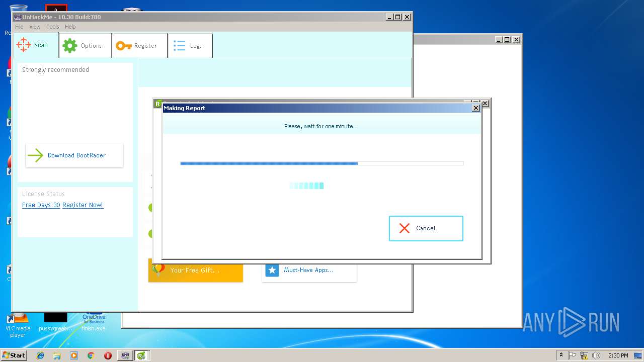Viewport: 644px width, 362px height.
Task: Open VLC media player desktop shortcut
Action: click(x=18, y=324)
